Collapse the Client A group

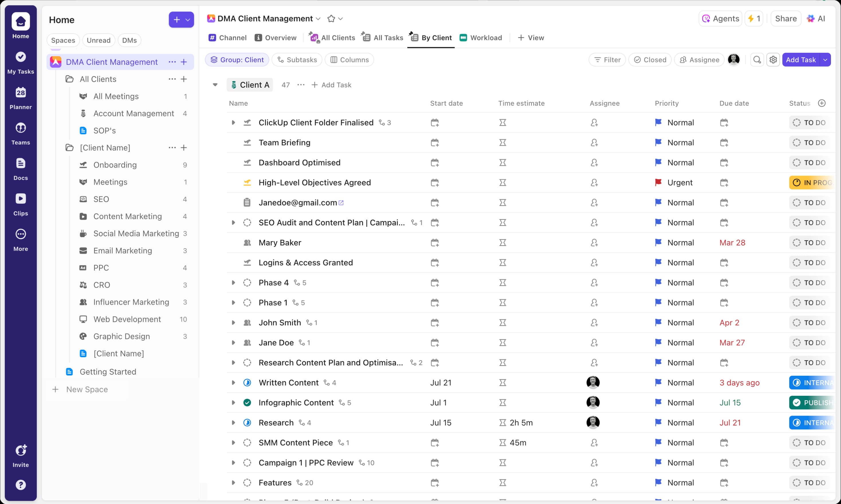coord(215,84)
